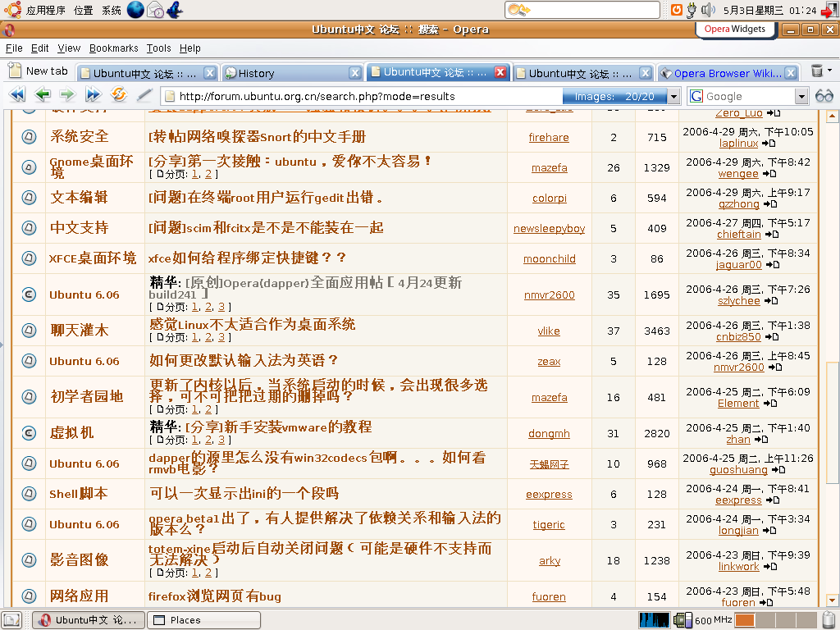Open the Bookmarks menu
The image size is (840, 630).
pos(113,48)
